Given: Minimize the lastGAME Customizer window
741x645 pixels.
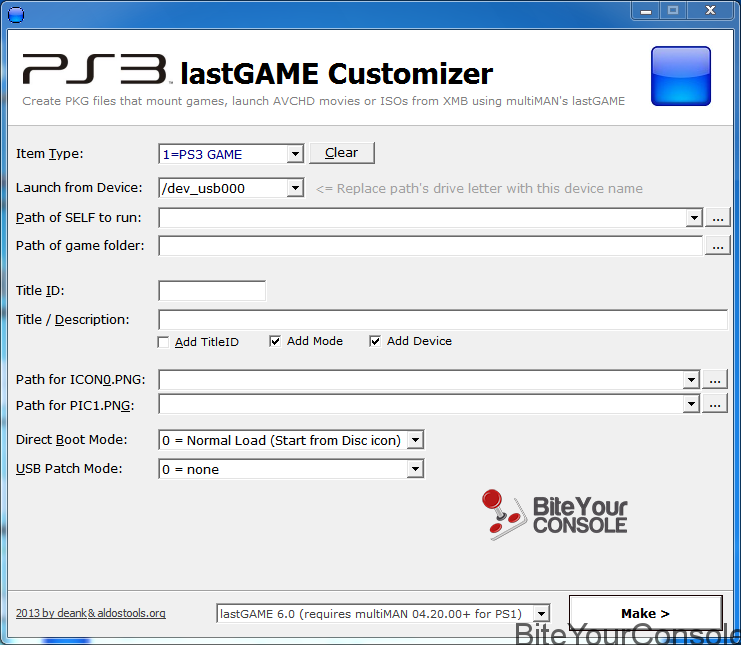Looking at the screenshot, I should [646, 10].
